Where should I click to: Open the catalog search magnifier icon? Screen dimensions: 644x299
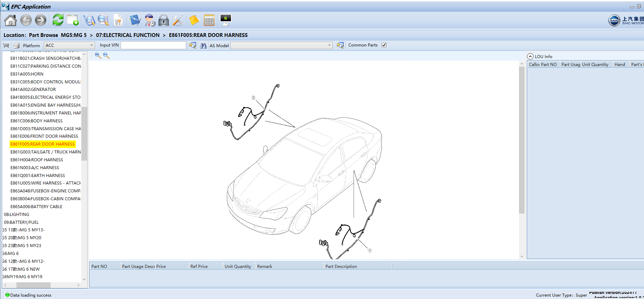pyautogui.click(x=89, y=20)
